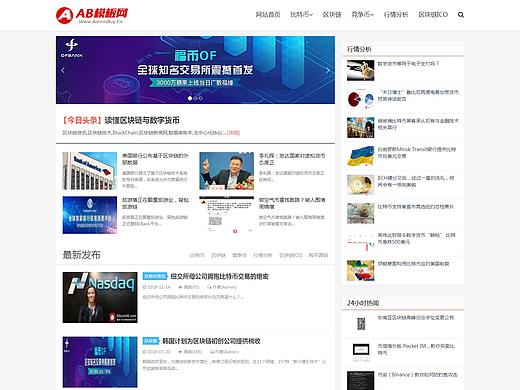
Task: Click the clock date icon 2018-07-20
Action: click(145, 352)
